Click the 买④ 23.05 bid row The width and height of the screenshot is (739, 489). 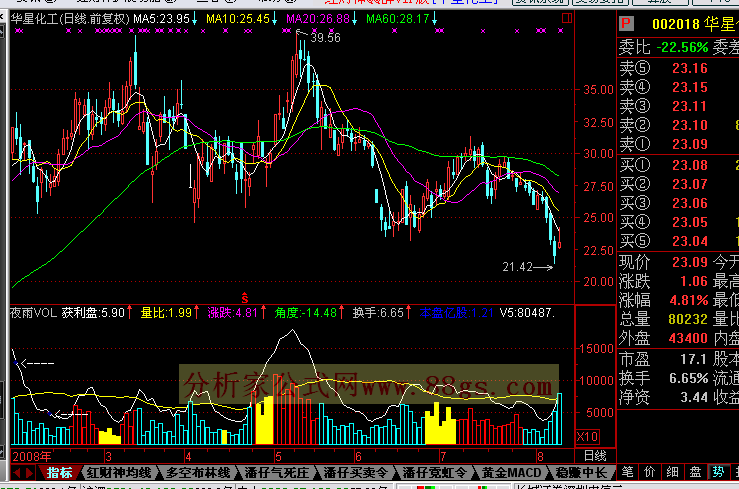pos(678,222)
